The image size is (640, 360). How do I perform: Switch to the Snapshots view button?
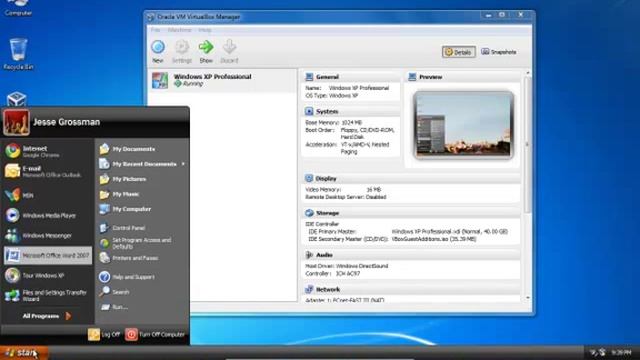tap(499, 52)
